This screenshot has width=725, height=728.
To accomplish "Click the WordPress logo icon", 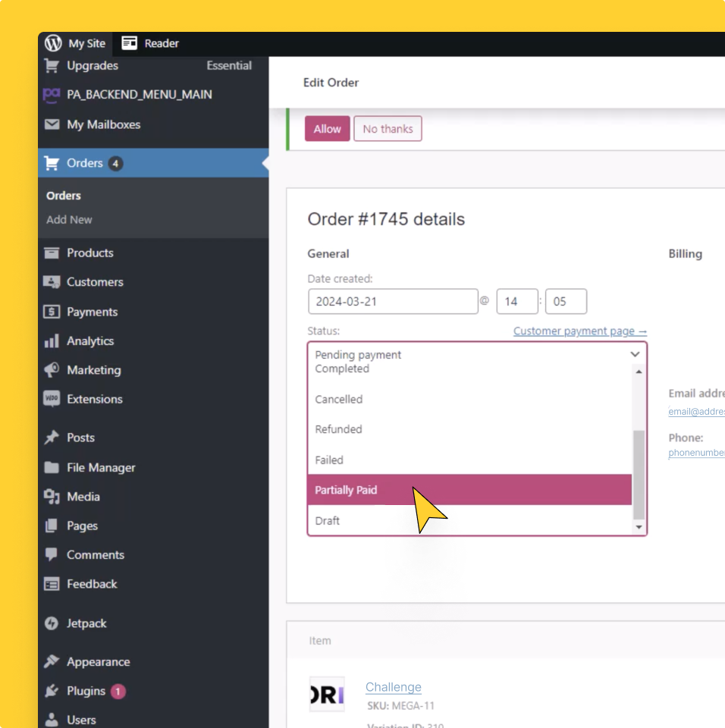I will point(53,43).
